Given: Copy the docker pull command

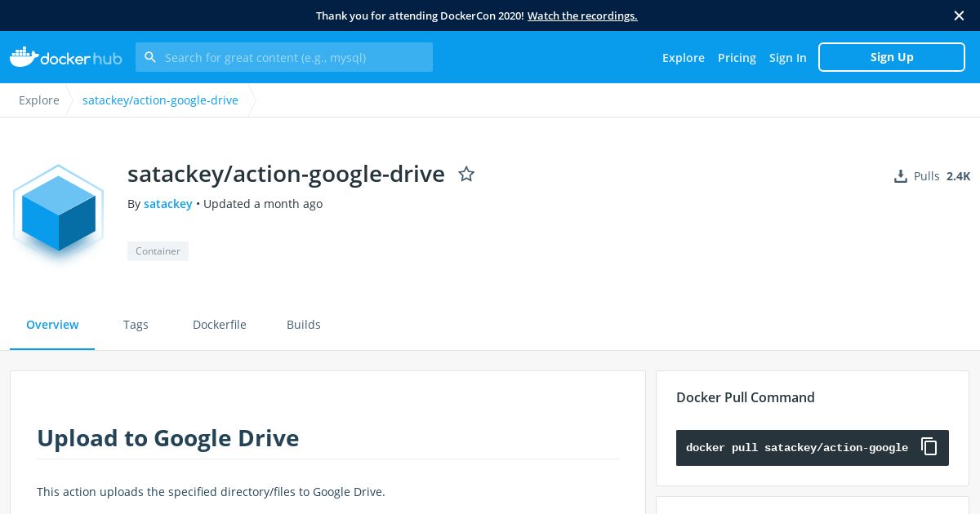Looking at the screenshot, I should 929,447.
